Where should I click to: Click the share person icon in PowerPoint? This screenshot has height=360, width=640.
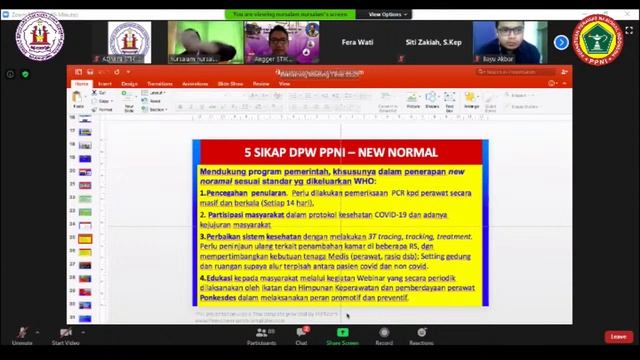(x=564, y=72)
